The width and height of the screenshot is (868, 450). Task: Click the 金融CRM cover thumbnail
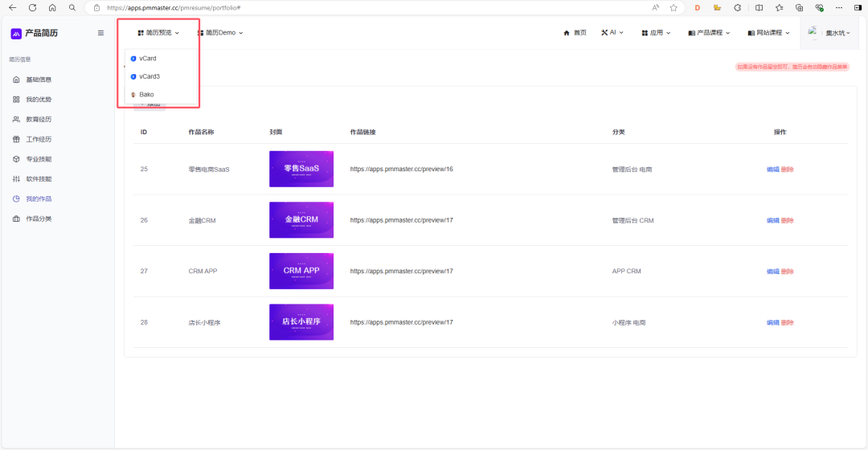pyautogui.click(x=301, y=219)
